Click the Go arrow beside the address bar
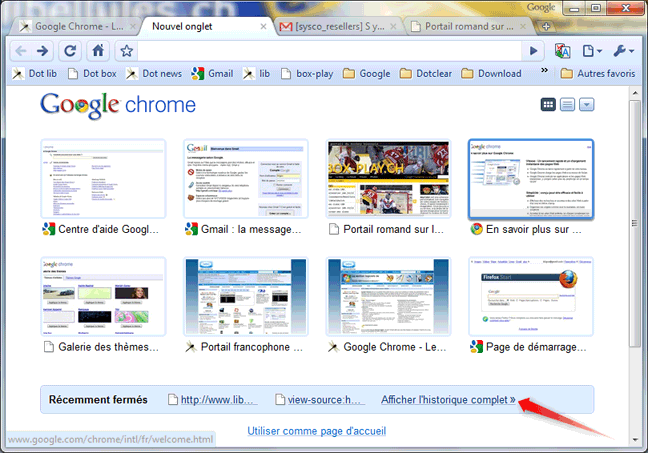 tap(534, 51)
